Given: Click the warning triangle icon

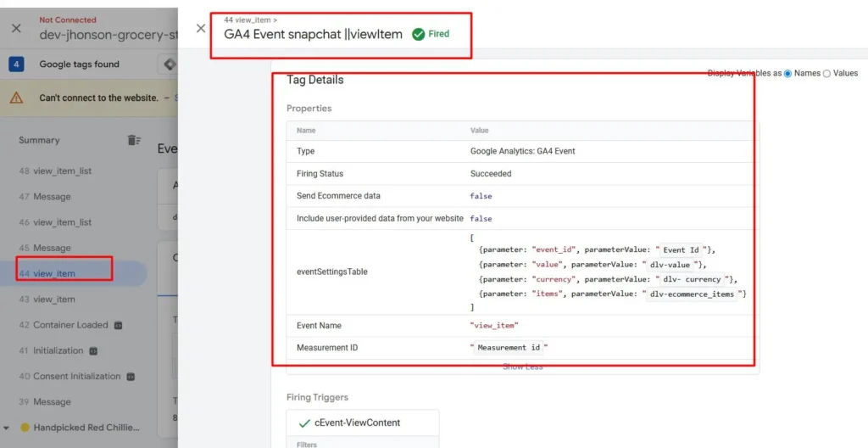Looking at the screenshot, I should pyautogui.click(x=17, y=98).
